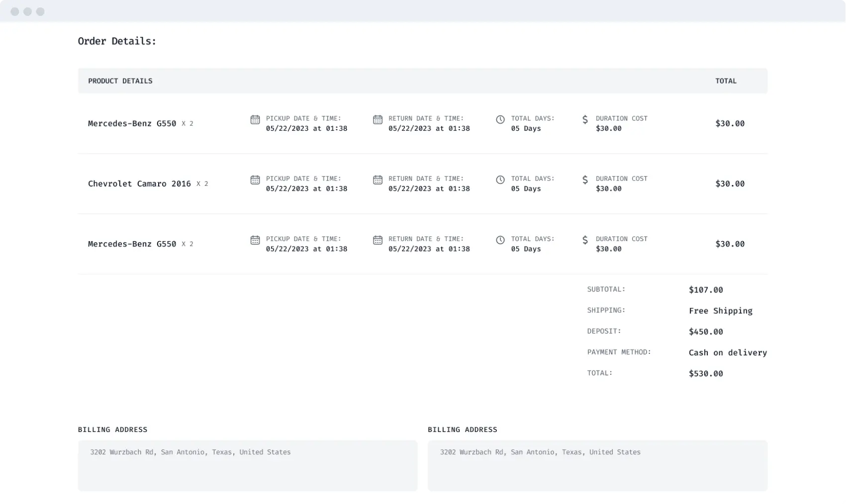This screenshot has height=504, width=846.
Task: Select the first Mercedes-Benz G550 product name
Action: coord(132,124)
